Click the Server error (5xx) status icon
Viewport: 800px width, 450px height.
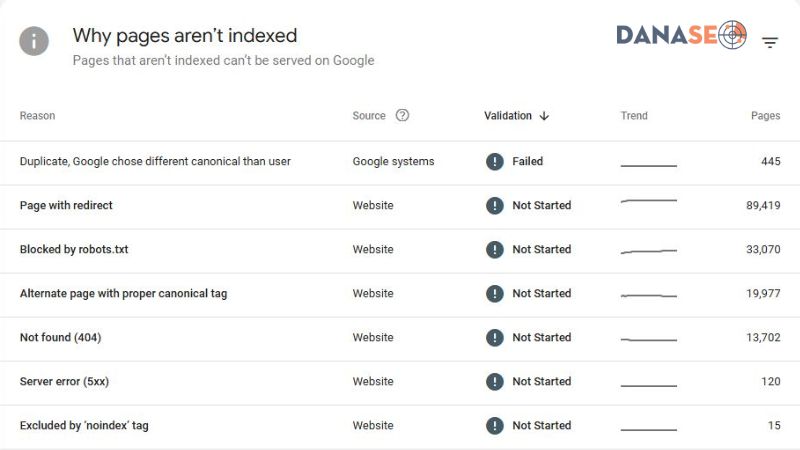[x=494, y=382]
